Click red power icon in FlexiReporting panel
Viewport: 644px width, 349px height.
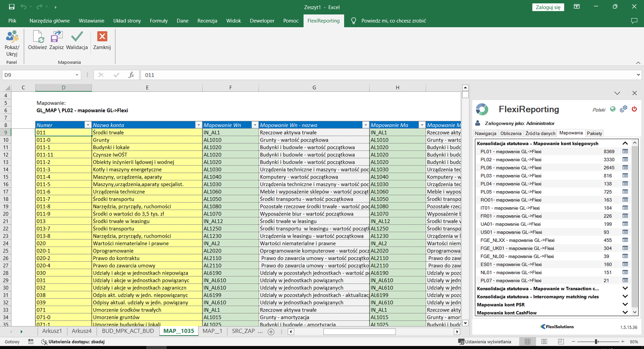[634, 109]
